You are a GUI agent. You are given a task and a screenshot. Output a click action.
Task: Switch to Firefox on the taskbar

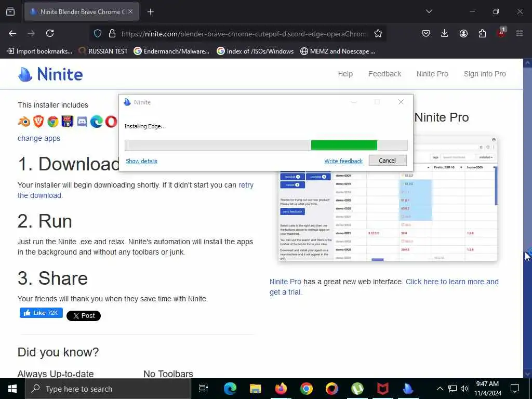281,389
